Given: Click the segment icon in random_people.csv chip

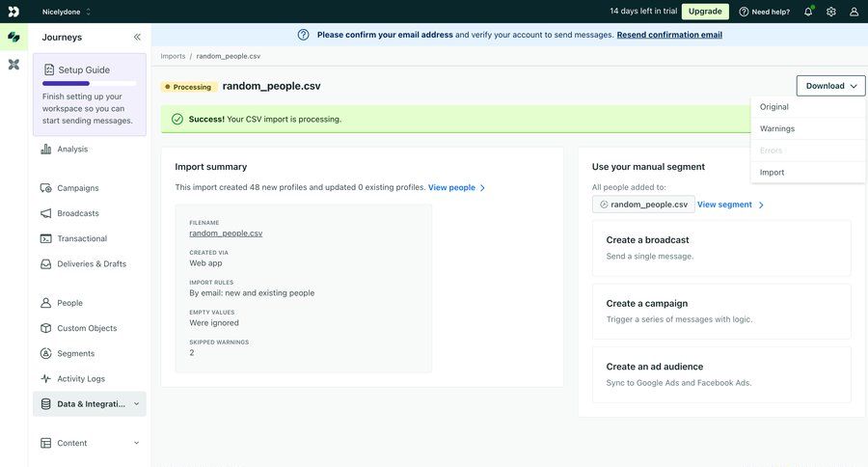Looking at the screenshot, I should click(x=604, y=205).
